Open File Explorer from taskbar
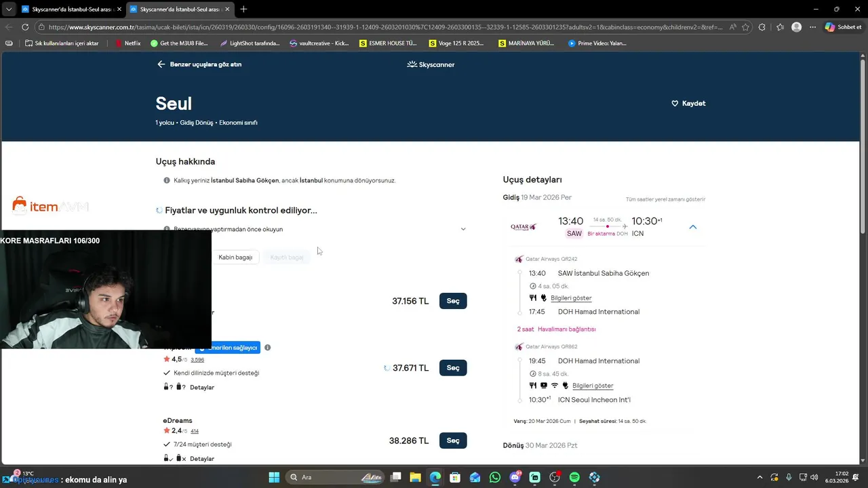 point(415,477)
